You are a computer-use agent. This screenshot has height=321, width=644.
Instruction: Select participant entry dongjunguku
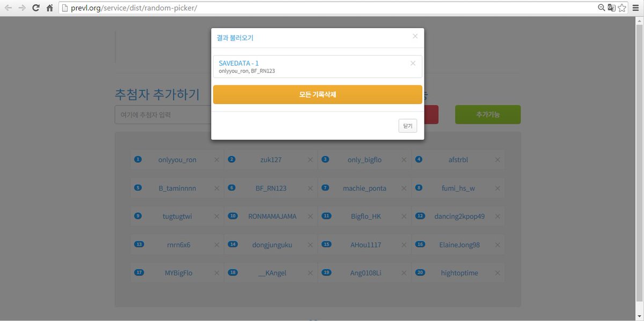pos(272,245)
